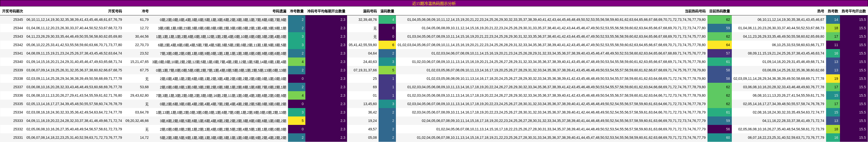868x142 pixels.
Task: Select period number 25338
Action: (18, 78)
